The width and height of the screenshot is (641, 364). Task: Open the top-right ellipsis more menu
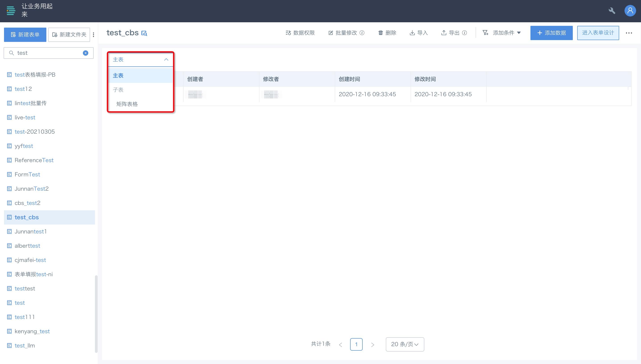[629, 33]
